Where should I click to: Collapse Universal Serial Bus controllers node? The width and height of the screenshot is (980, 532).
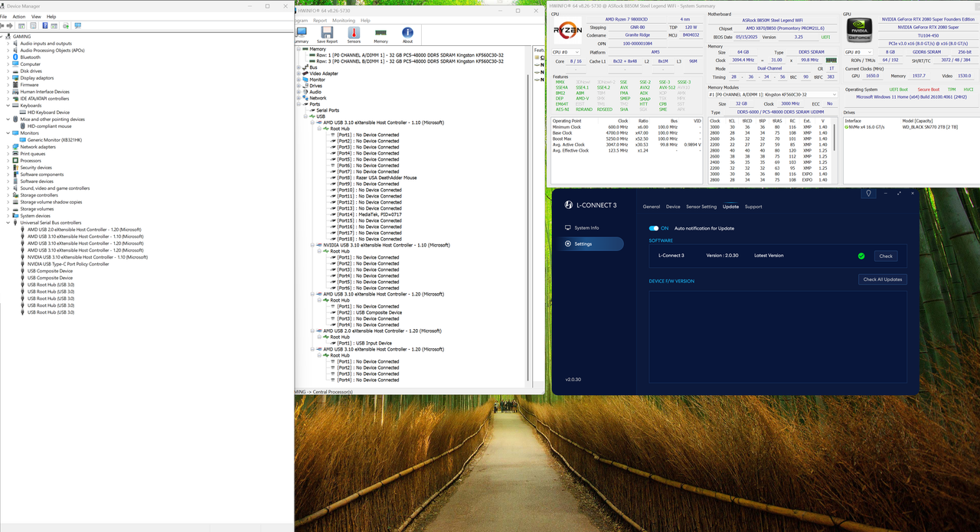[8, 223]
